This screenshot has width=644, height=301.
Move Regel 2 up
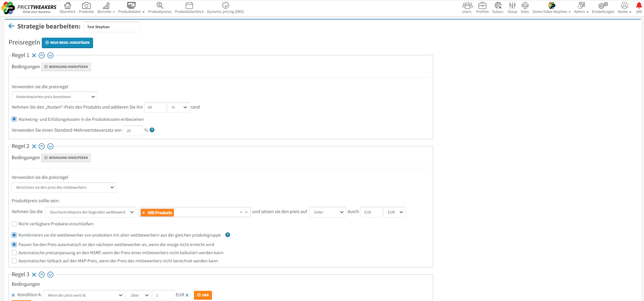[42, 146]
